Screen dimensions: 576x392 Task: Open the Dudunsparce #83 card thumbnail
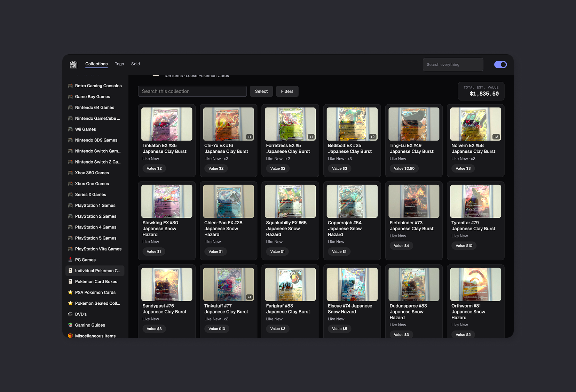pyautogui.click(x=414, y=285)
